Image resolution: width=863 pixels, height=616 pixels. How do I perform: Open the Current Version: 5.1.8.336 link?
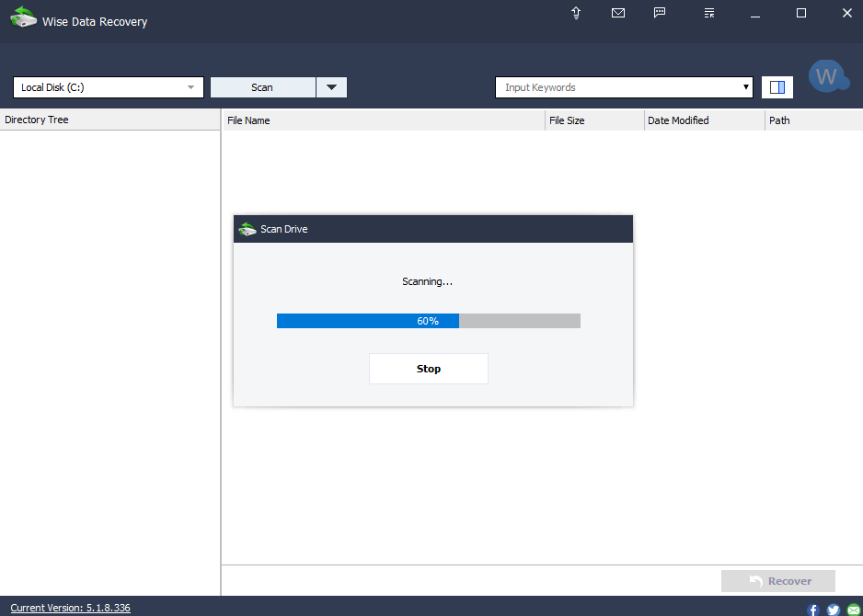(x=71, y=608)
